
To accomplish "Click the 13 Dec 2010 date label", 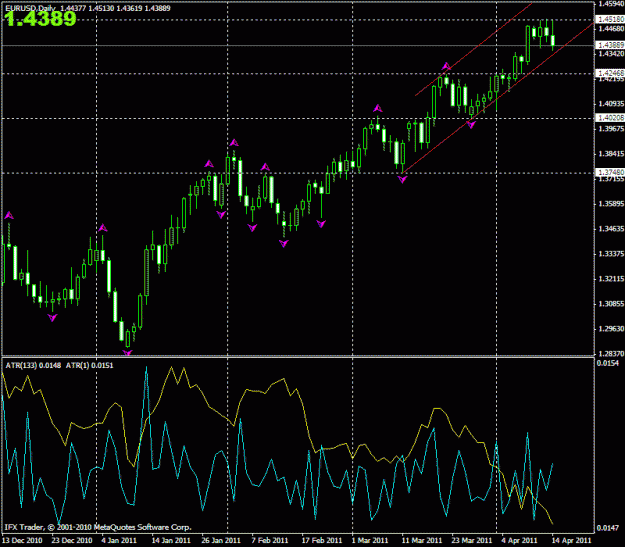I will click(x=22, y=541).
